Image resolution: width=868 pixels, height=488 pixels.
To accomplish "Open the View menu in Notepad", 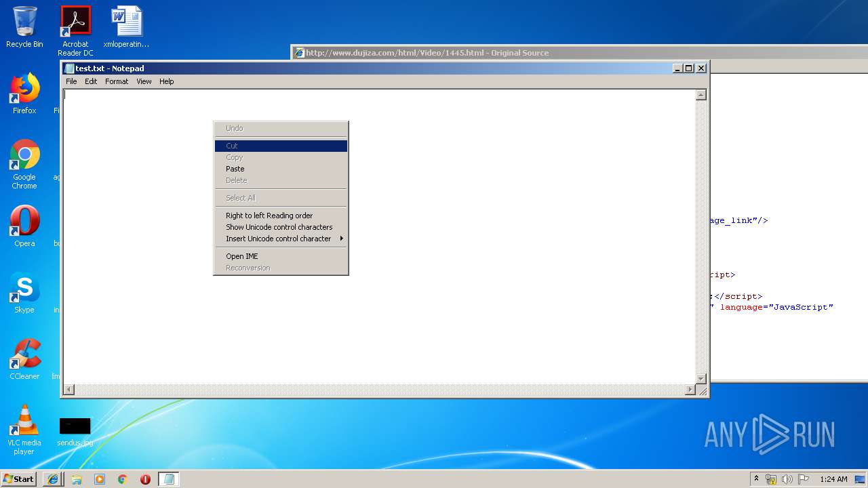I will (144, 81).
